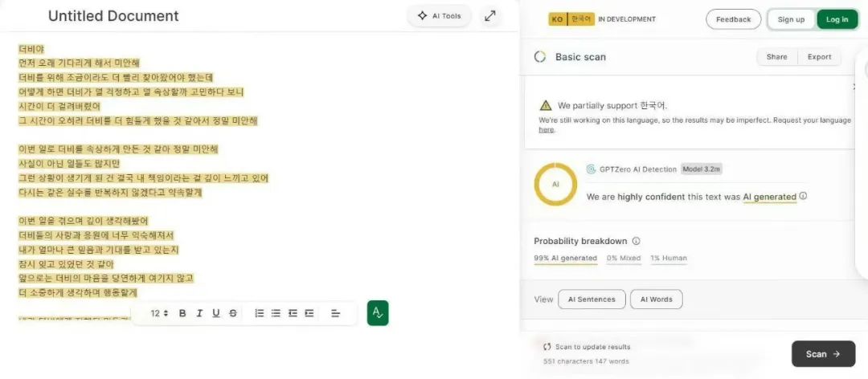Image resolution: width=868 pixels, height=379 pixels.
Task: Expand document to fullscreen view
Action: 490,16
